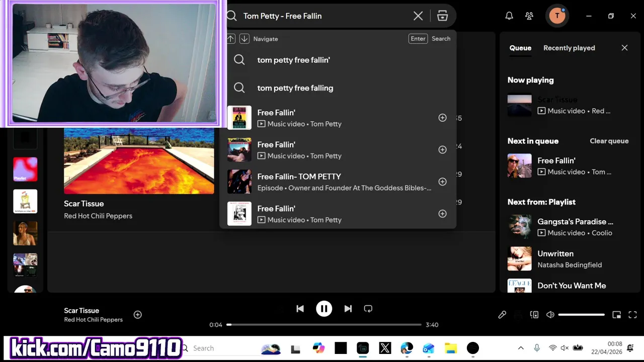Clear the search field with the X

tap(418, 16)
